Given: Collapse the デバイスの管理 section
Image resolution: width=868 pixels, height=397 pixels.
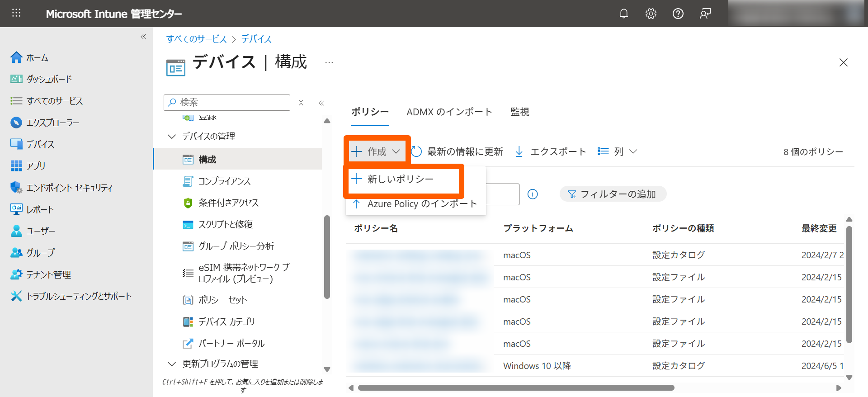Looking at the screenshot, I should 172,137.
